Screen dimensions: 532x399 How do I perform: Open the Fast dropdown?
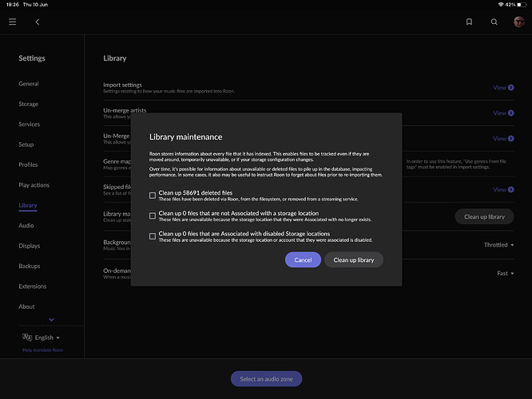coord(505,273)
